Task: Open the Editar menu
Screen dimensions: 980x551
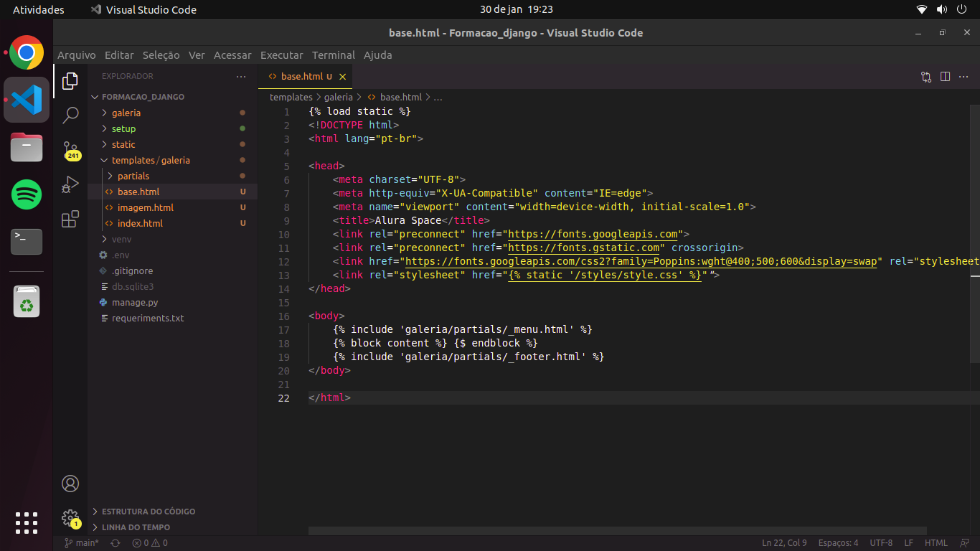Action: [119, 55]
